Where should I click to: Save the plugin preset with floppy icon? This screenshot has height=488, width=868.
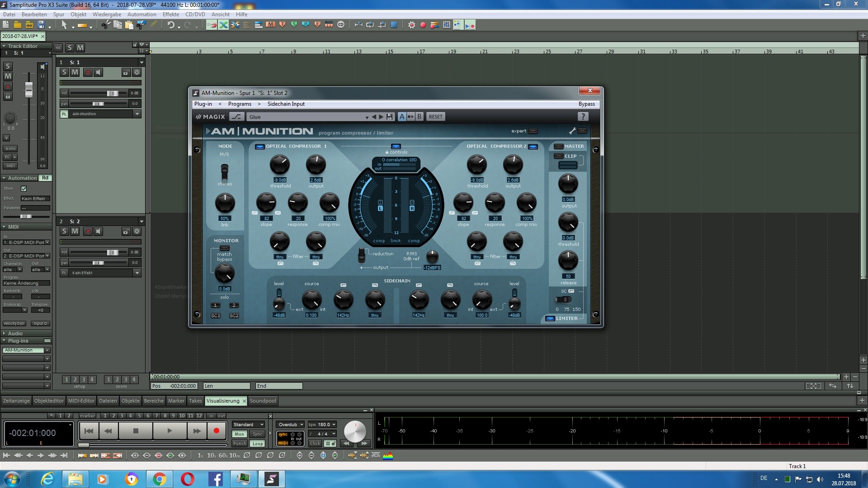(390, 117)
